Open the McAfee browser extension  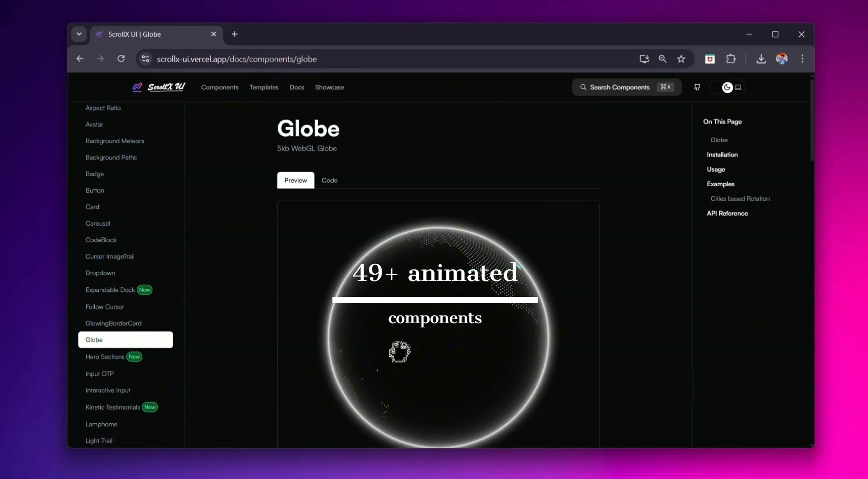[x=709, y=59]
